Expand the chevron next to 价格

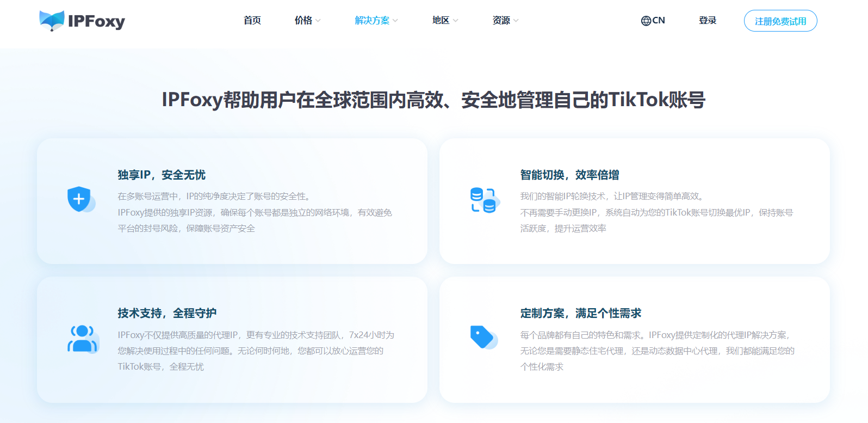[x=318, y=21]
